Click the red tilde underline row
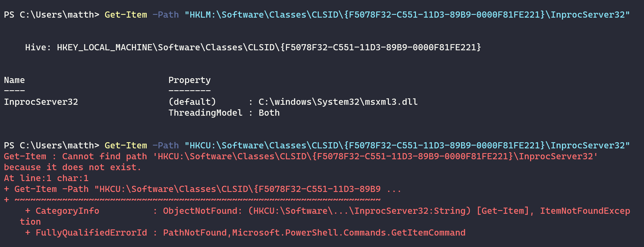The width and height of the screenshot is (644, 247). (x=197, y=200)
